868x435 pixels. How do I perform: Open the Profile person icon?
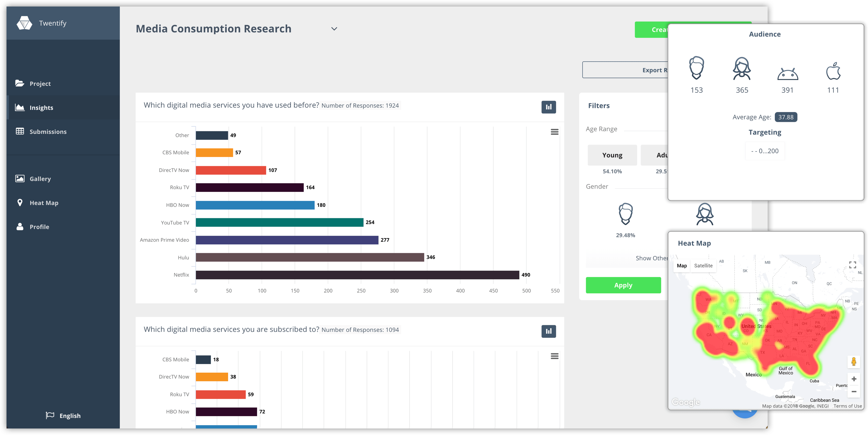pyautogui.click(x=20, y=226)
